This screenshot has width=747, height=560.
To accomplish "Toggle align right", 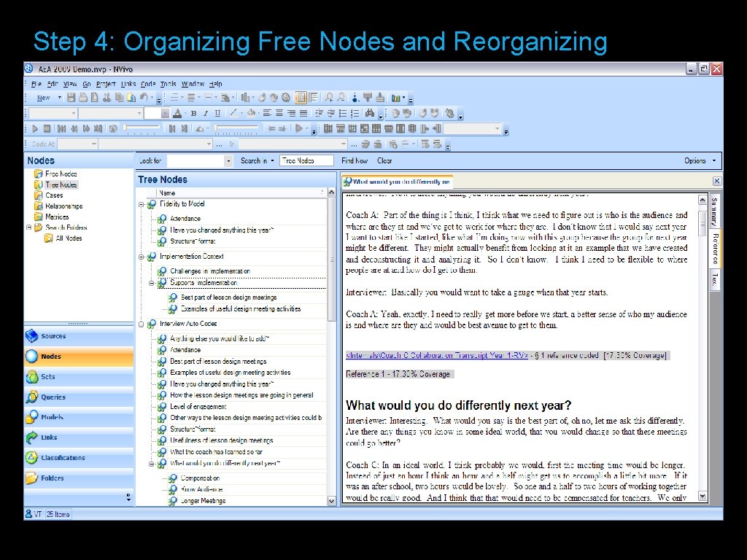I will (x=291, y=113).
